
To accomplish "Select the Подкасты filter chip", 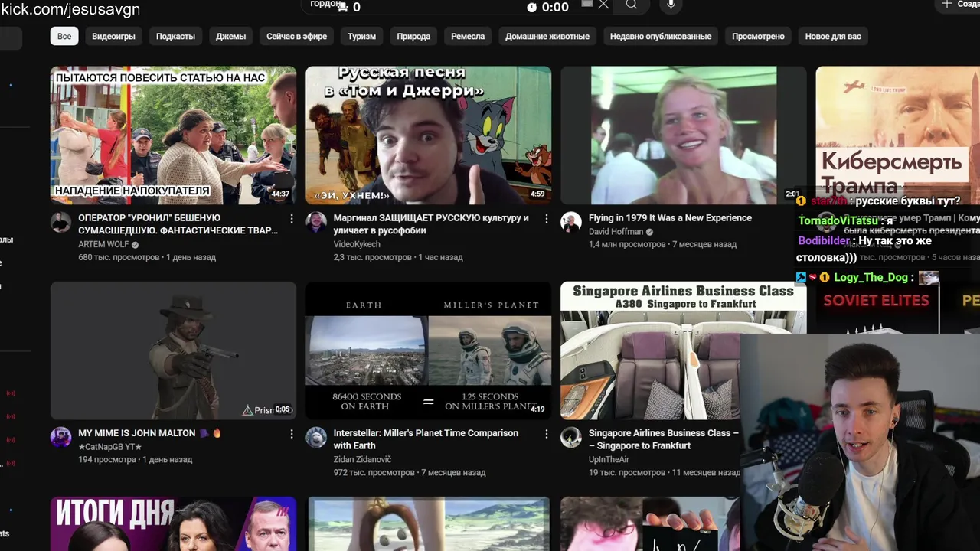I will coord(175,36).
